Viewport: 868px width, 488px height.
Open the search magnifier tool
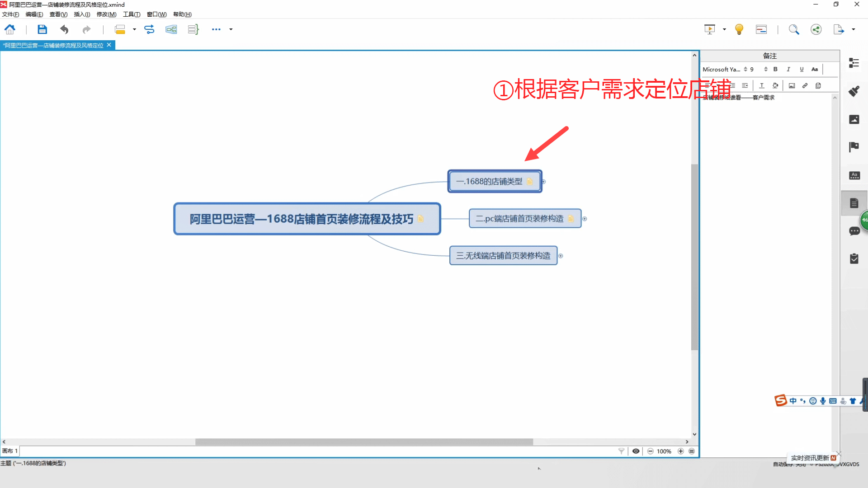coord(794,30)
